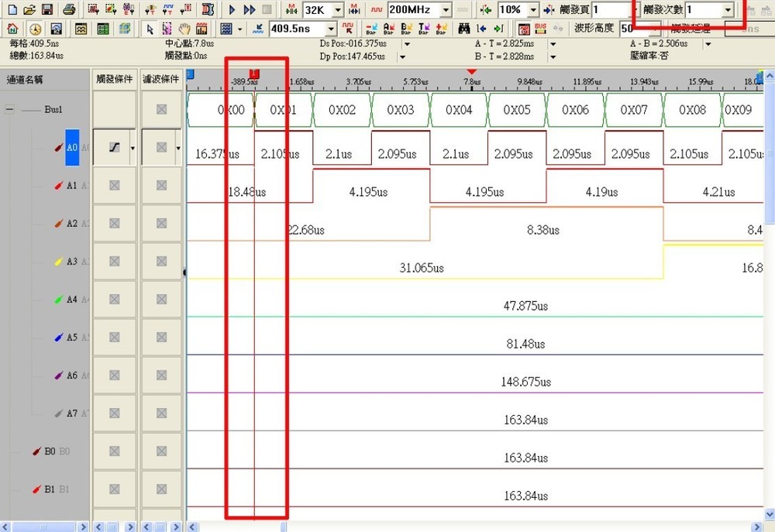The width and height of the screenshot is (775, 532).
Task: Click the 觸發條件 column header
Action: (114, 79)
